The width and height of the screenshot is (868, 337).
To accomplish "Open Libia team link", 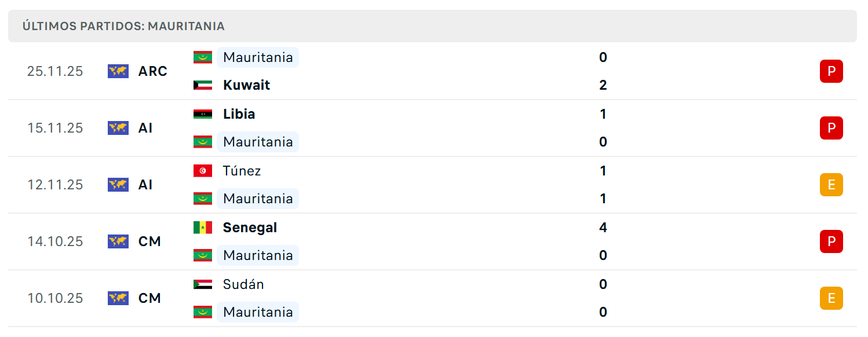I will (x=239, y=114).
